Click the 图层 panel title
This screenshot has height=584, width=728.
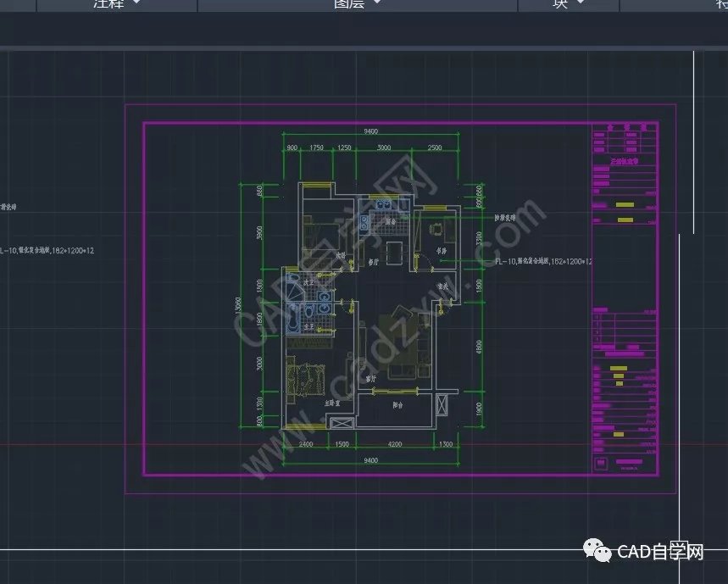[x=349, y=4]
